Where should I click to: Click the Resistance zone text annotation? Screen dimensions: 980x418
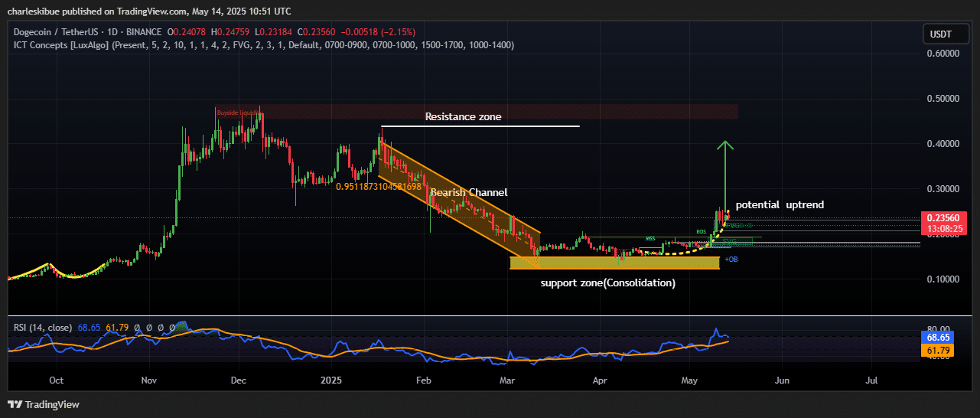click(x=463, y=116)
